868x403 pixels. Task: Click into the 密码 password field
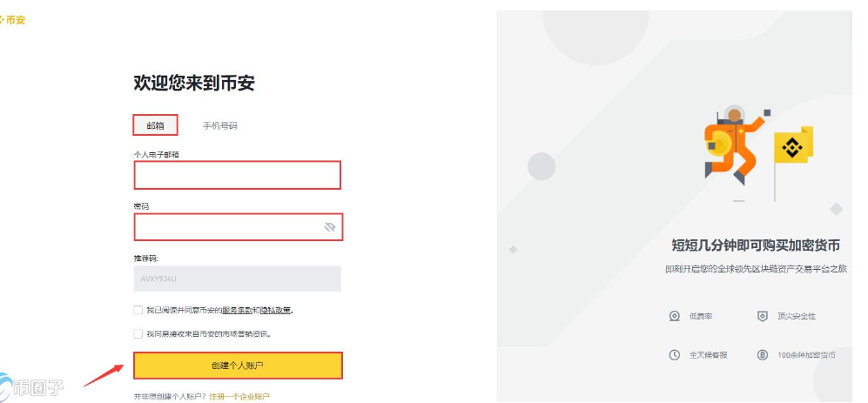[226, 227]
